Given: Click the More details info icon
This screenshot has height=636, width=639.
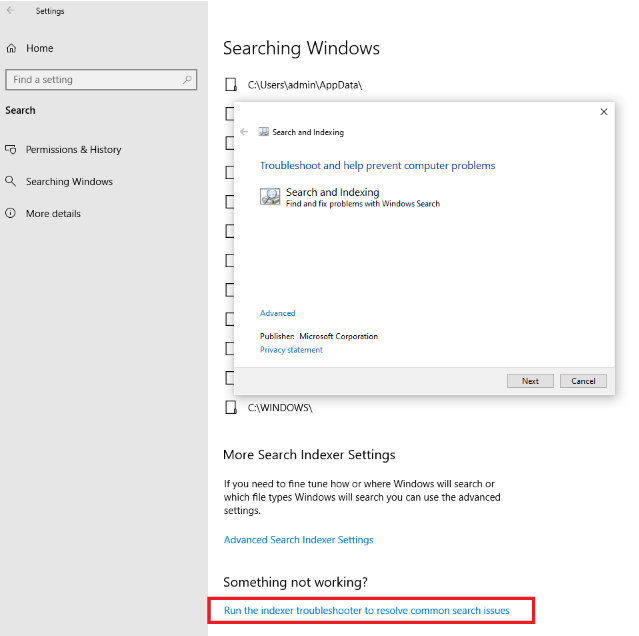Looking at the screenshot, I should click(x=11, y=213).
